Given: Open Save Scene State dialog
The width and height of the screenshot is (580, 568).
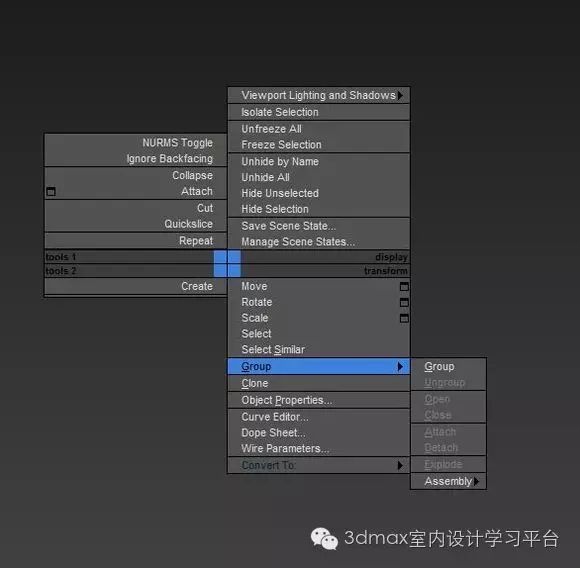Looking at the screenshot, I should pos(318,226).
